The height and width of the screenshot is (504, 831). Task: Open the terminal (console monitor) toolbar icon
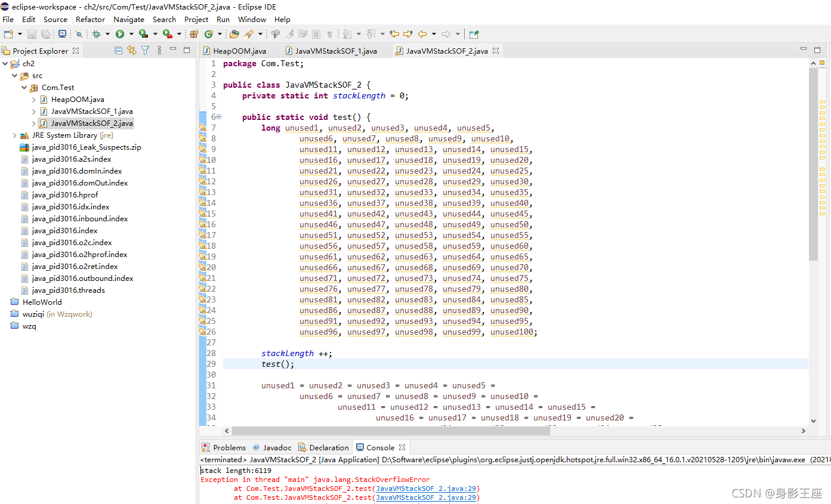(63, 34)
